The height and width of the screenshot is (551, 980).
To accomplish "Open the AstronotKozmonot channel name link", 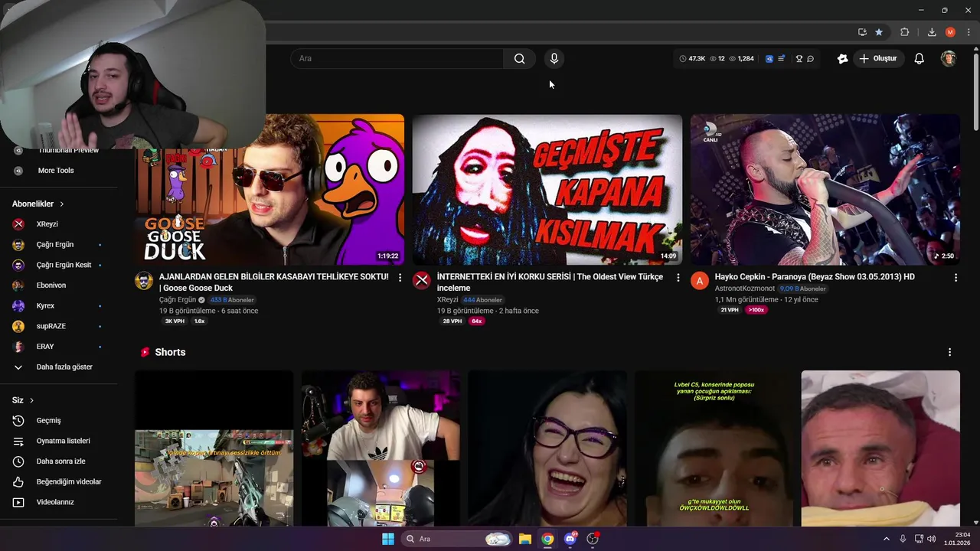I will click(746, 289).
